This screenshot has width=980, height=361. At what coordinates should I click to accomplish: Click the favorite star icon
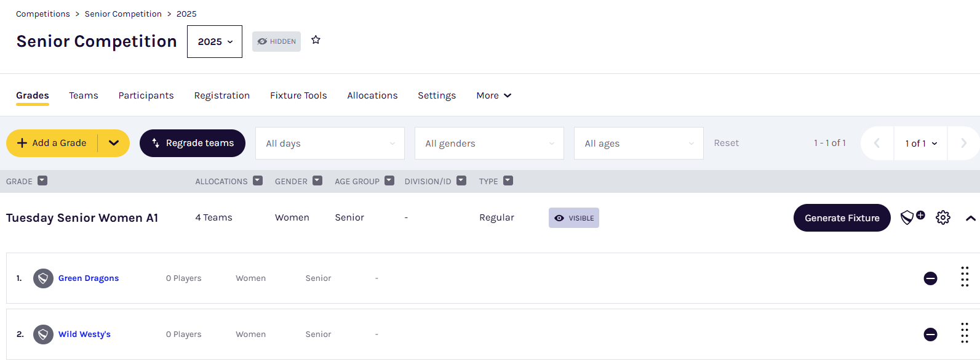coord(316,40)
